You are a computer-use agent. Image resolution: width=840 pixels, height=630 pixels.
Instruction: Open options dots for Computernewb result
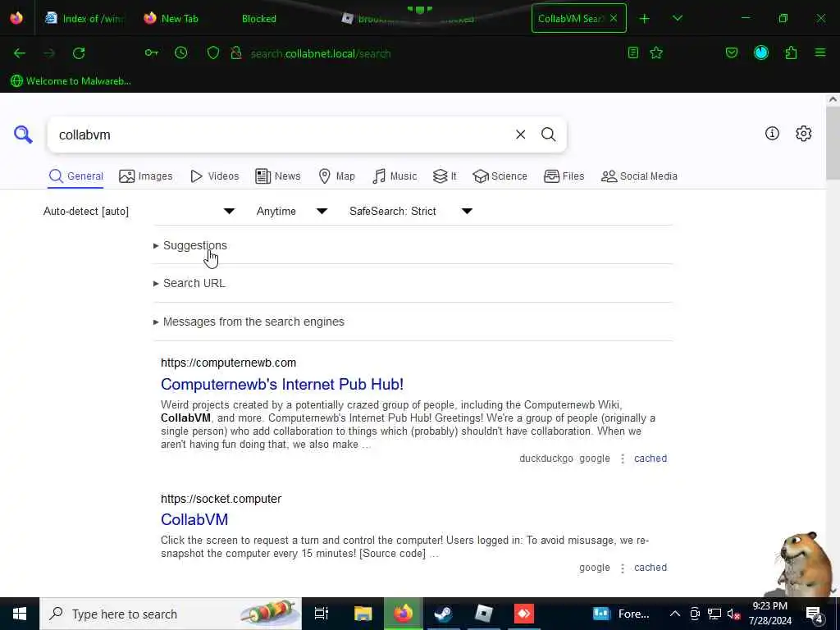coord(623,459)
